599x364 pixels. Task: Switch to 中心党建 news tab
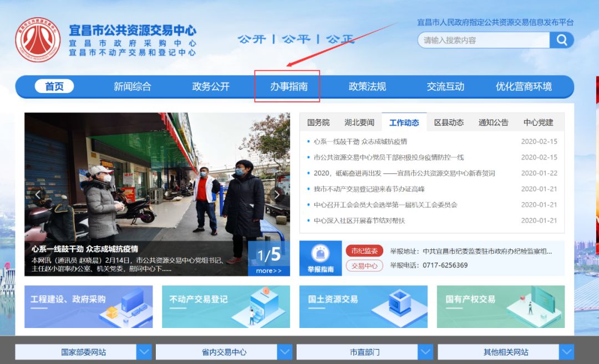click(538, 122)
